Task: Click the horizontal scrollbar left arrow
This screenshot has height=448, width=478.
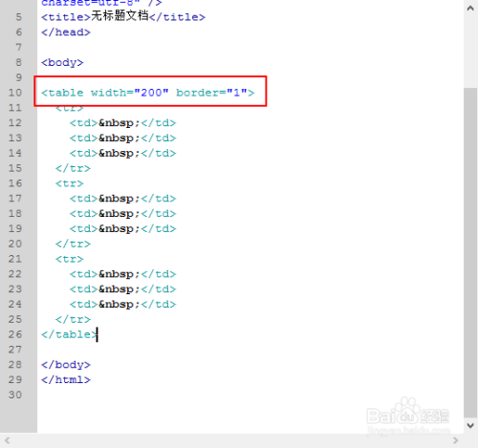Action: pos(8,440)
